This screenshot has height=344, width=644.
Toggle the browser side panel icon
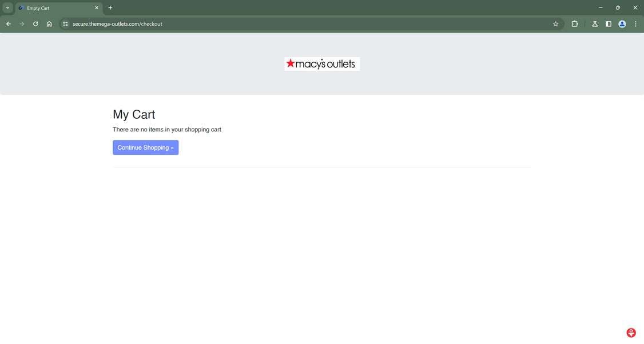pos(609,24)
